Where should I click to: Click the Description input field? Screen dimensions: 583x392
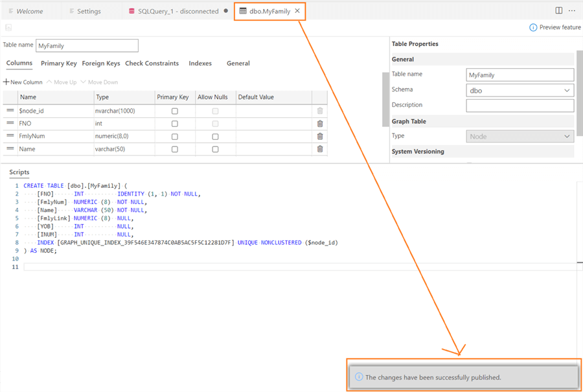520,106
